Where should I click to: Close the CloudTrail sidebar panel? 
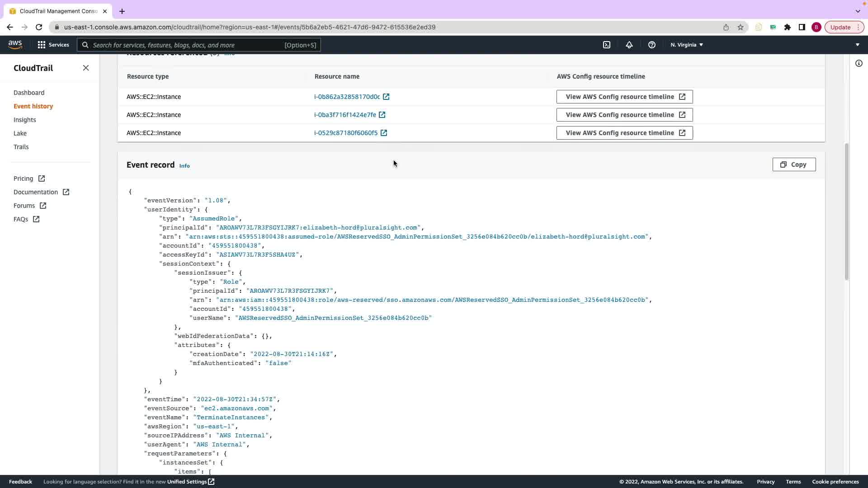coord(86,68)
